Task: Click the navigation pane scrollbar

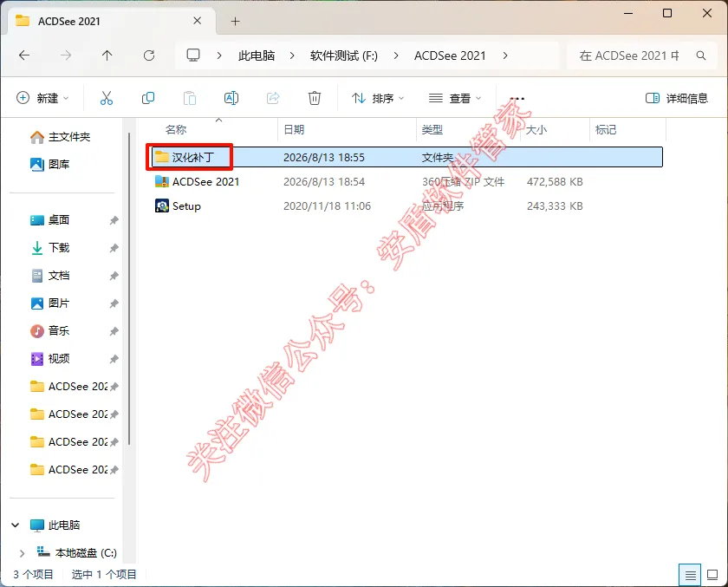Action: click(128, 288)
